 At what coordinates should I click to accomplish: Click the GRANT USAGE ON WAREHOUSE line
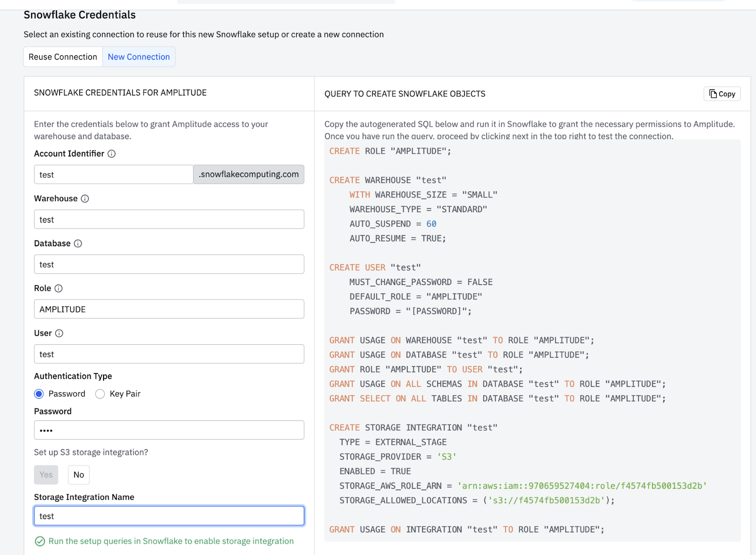point(462,340)
